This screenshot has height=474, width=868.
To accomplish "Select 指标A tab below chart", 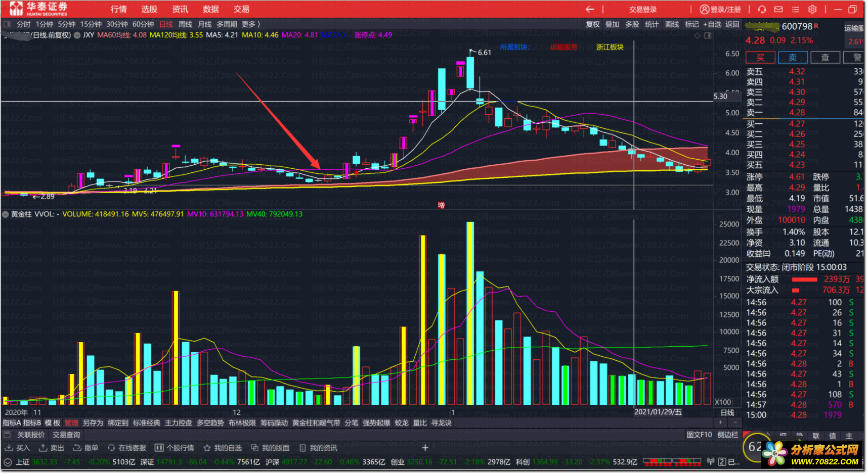I will (12, 422).
